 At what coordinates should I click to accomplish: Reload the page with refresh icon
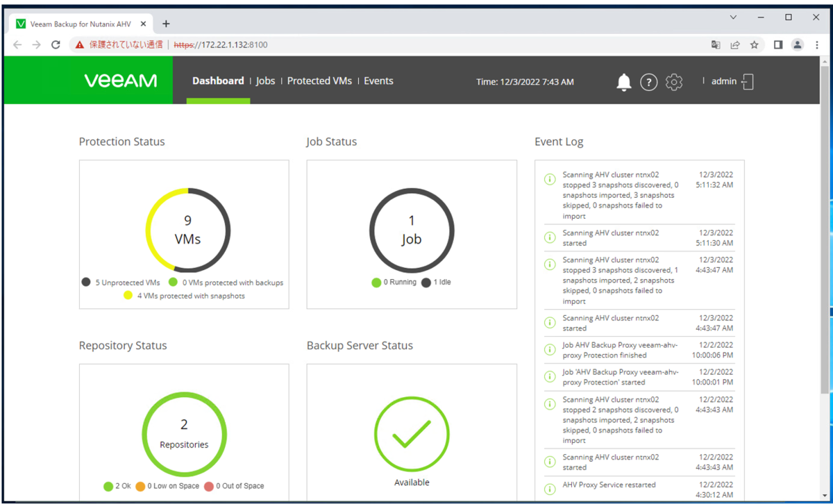click(x=56, y=44)
